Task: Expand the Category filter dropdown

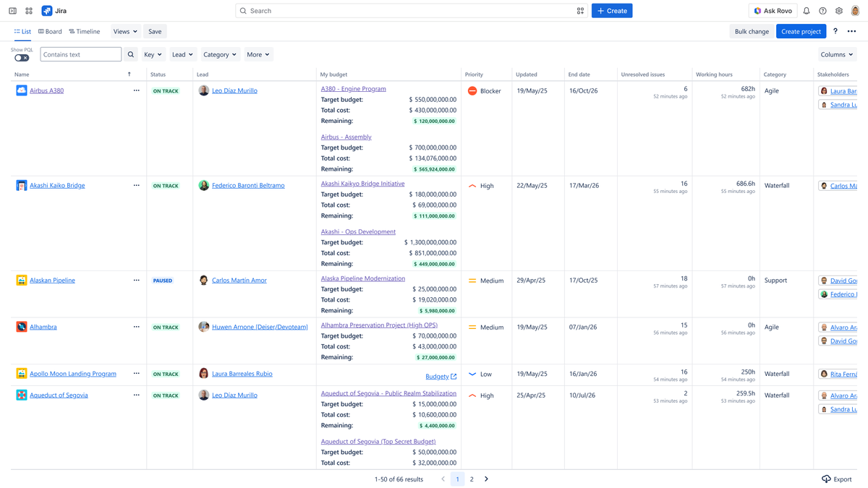Action: [x=220, y=54]
